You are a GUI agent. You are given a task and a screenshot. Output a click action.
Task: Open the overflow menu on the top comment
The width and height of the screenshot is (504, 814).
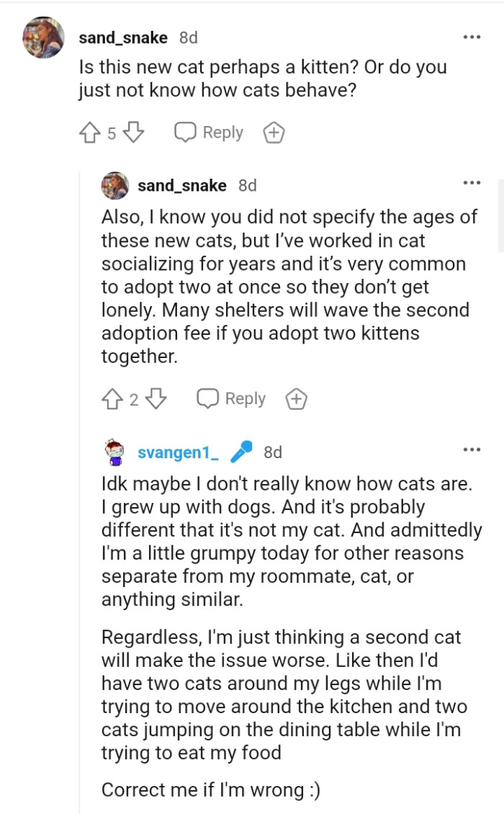[x=472, y=35]
